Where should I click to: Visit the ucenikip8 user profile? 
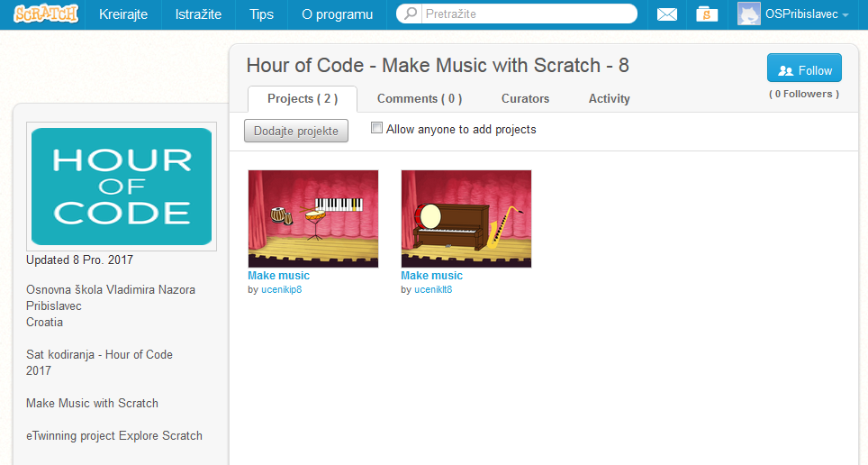(281, 289)
